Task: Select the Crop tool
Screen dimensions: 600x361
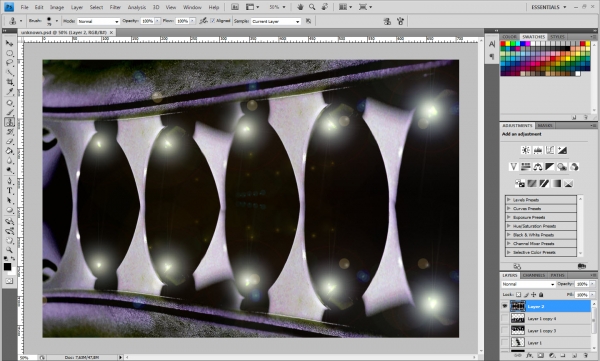Action: [9, 82]
